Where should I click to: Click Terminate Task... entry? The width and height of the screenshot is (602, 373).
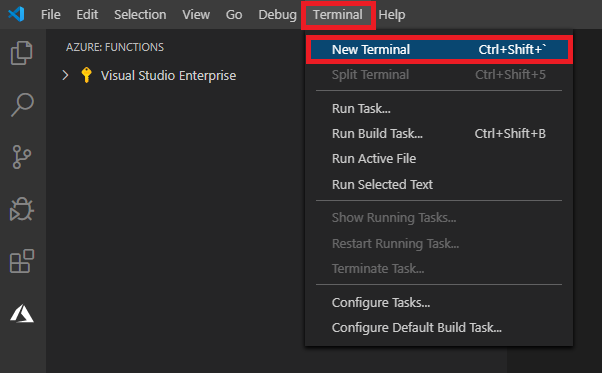pyautogui.click(x=439, y=268)
